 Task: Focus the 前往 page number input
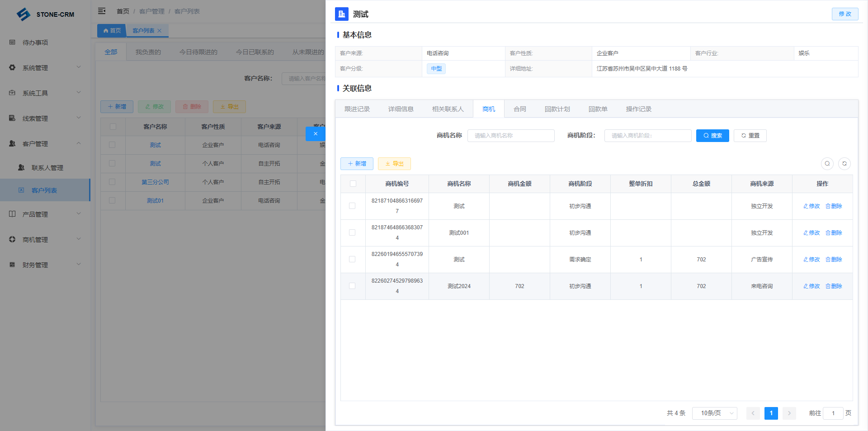click(833, 413)
